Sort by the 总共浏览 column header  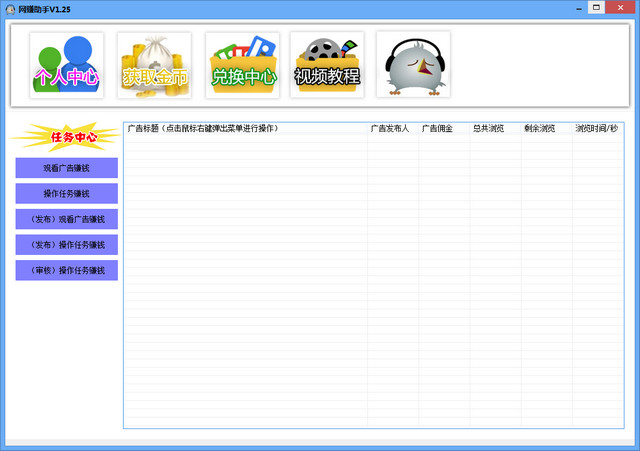point(495,129)
